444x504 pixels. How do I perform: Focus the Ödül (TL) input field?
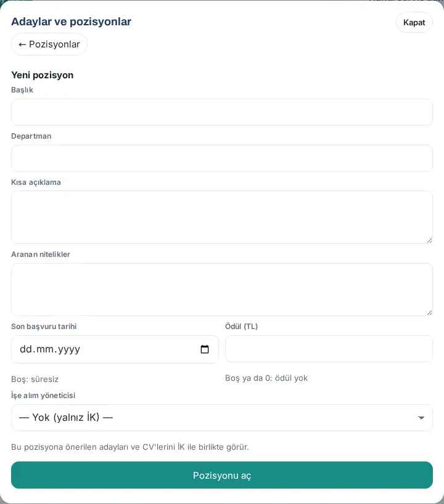[x=329, y=349]
